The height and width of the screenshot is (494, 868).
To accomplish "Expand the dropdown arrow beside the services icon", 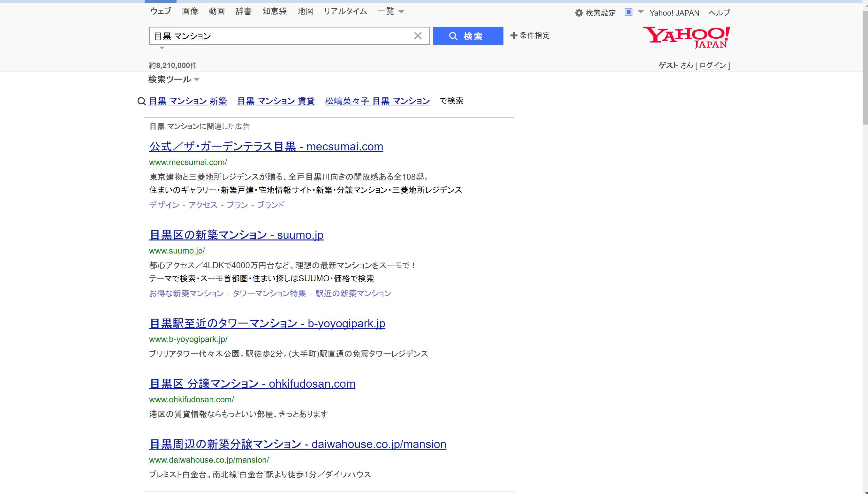I will (x=640, y=12).
